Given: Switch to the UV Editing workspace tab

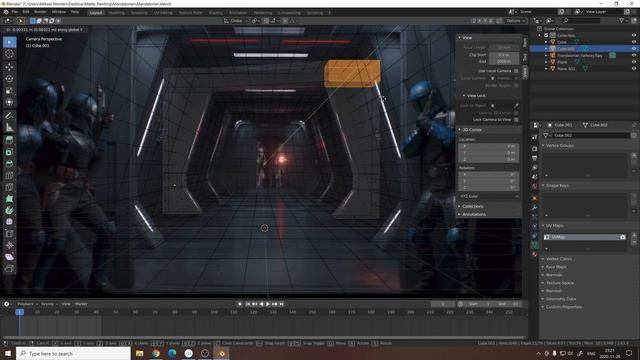Looking at the screenshot, I should 163,13.
